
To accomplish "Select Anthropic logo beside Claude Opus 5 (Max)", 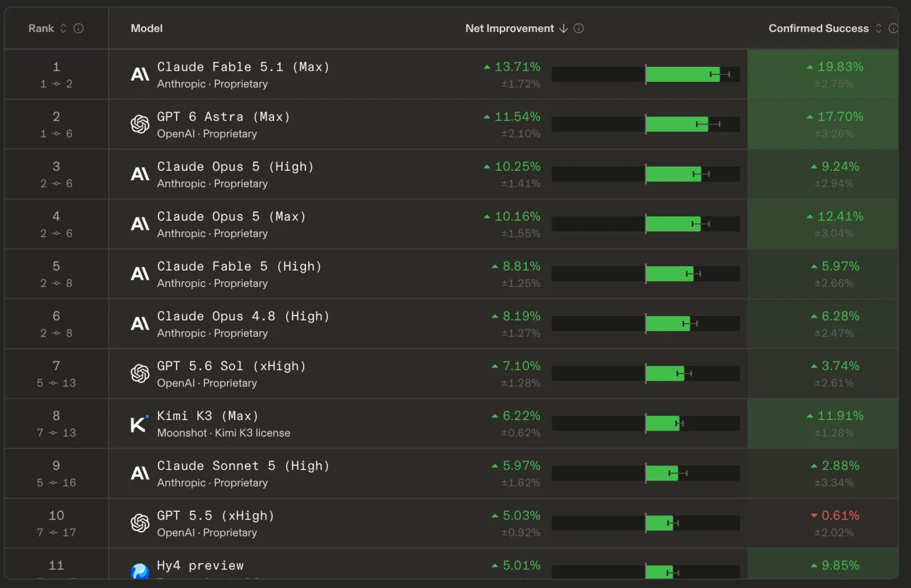I will coord(140,224).
